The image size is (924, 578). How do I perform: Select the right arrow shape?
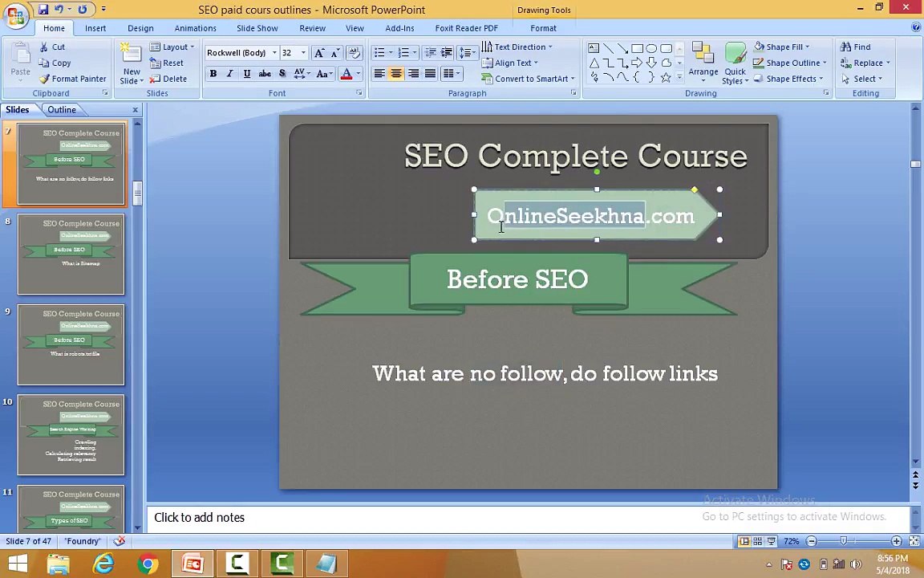[x=637, y=63]
